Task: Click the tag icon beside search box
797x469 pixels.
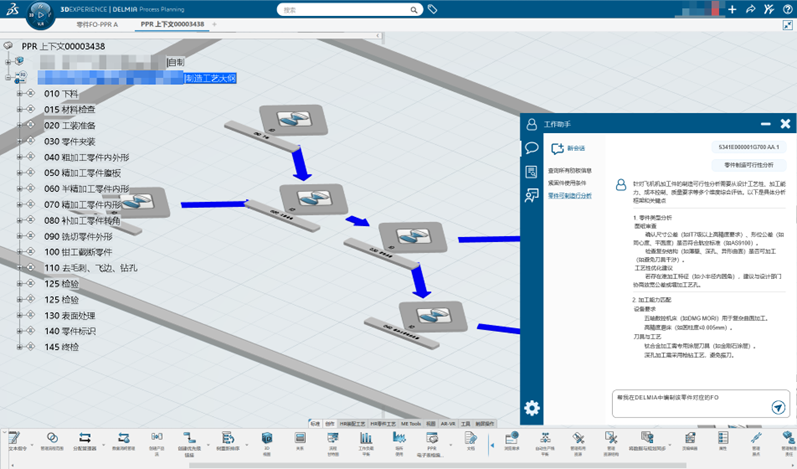Action: (x=433, y=9)
